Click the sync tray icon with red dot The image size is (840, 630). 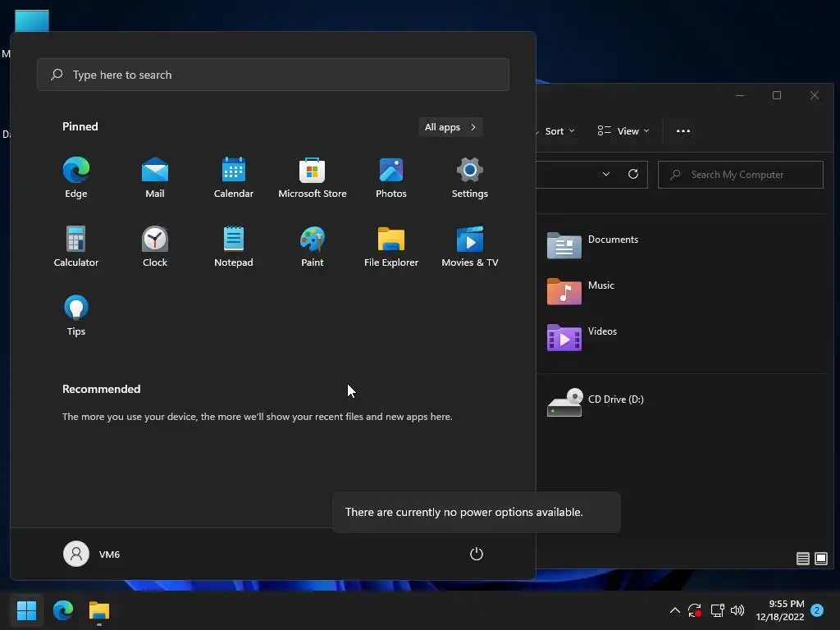coord(694,610)
